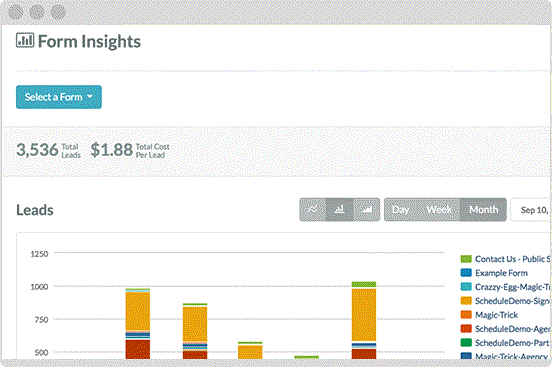The height and width of the screenshot is (368, 552).
Task: Click the Example Form legend label
Action: pyautogui.click(x=501, y=273)
